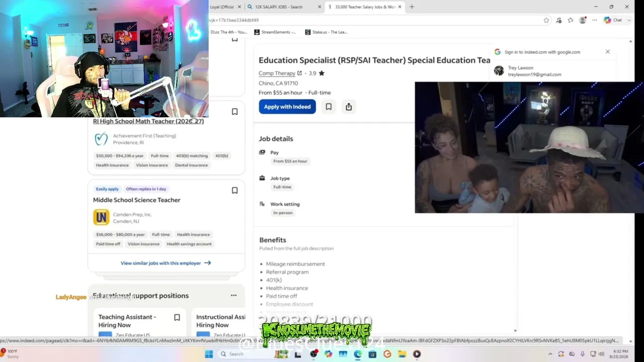The height and width of the screenshot is (362, 644).
Task: Select the 33,000 Teacher Salary Jobs tab
Action: (x=366, y=7)
